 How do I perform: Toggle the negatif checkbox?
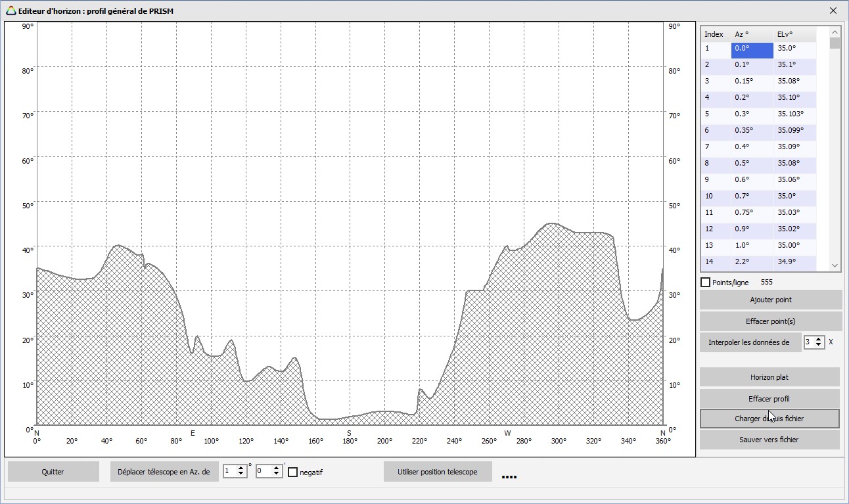point(293,472)
